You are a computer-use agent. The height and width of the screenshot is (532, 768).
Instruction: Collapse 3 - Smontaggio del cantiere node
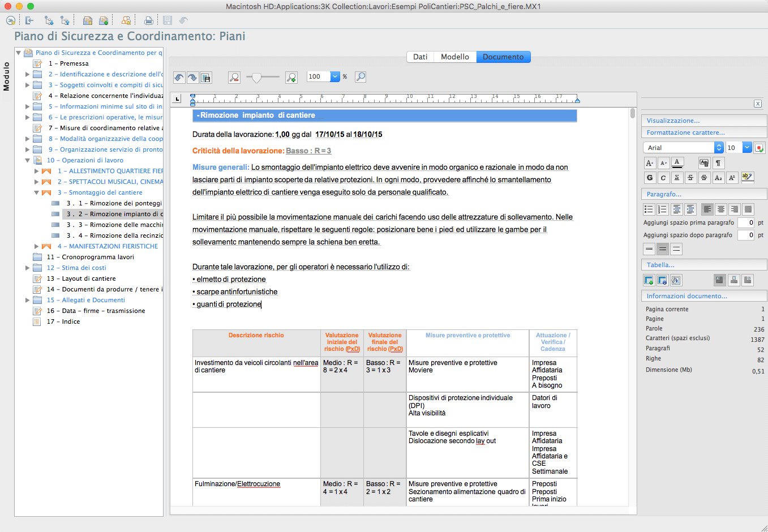(x=36, y=192)
